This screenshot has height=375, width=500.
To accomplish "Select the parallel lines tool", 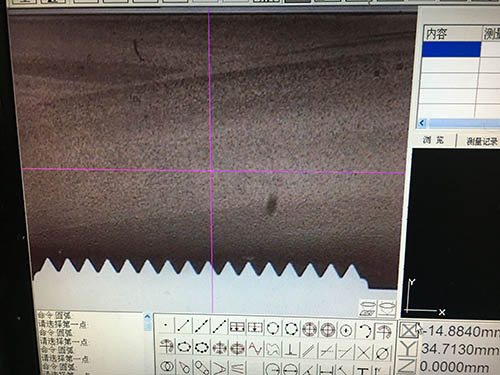I will 309,351.
